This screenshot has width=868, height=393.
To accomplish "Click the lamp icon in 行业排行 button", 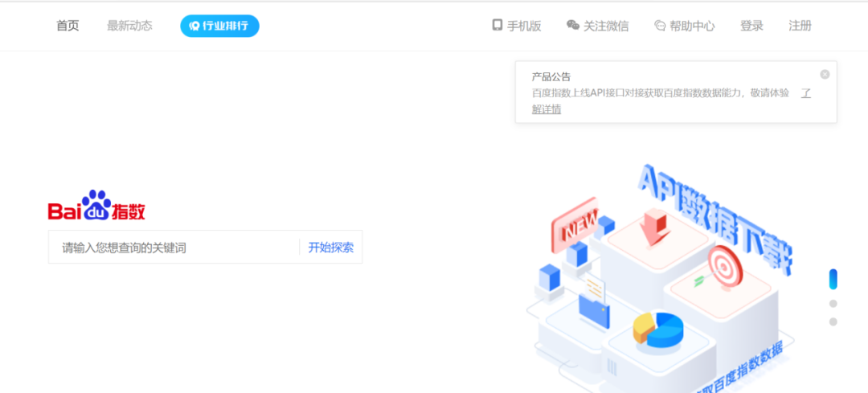I will pyautogui.click(x=194, y=26).
